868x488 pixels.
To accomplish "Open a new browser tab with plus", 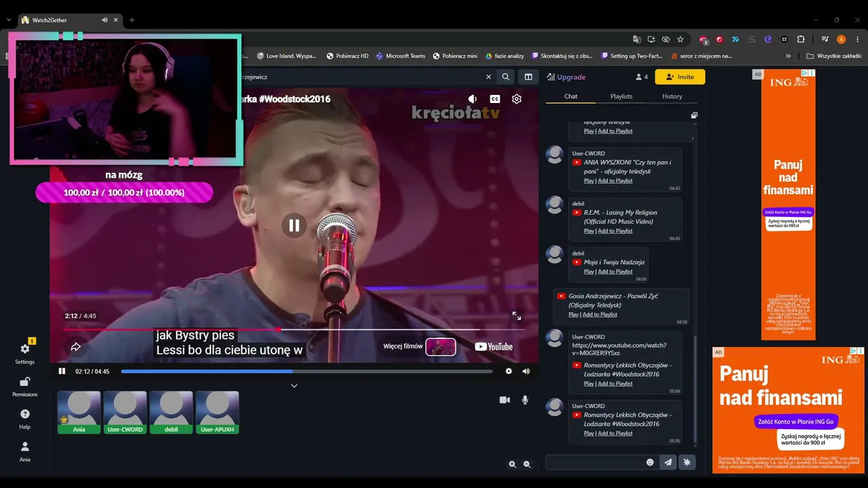I will 132,20.
